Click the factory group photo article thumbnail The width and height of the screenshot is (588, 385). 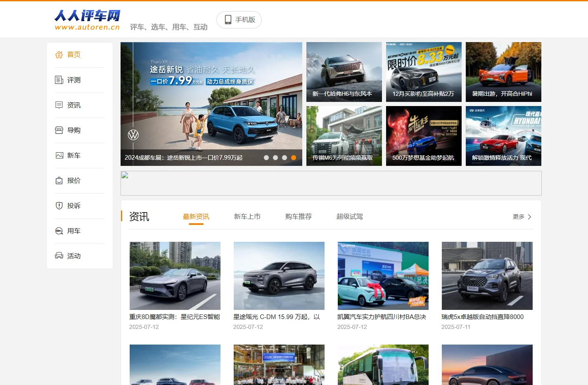click(x=279, y=365)
